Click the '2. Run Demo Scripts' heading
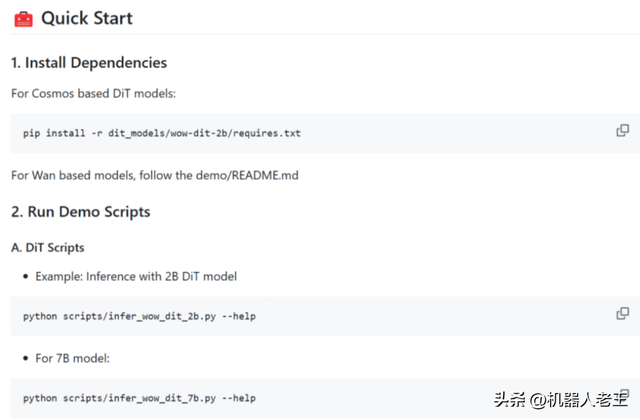The image size is (640, 420). coord(80,212)
